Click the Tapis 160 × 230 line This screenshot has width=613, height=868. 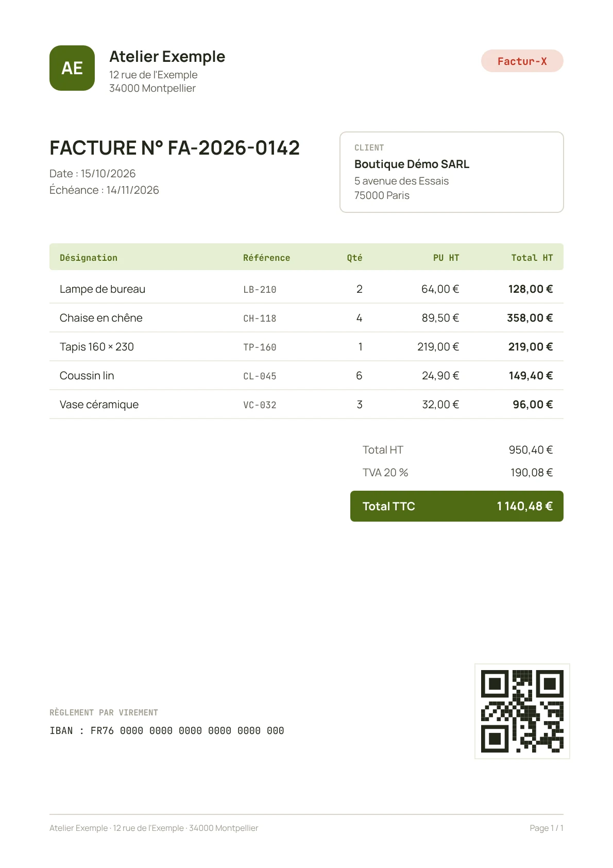tap(306, 347)
